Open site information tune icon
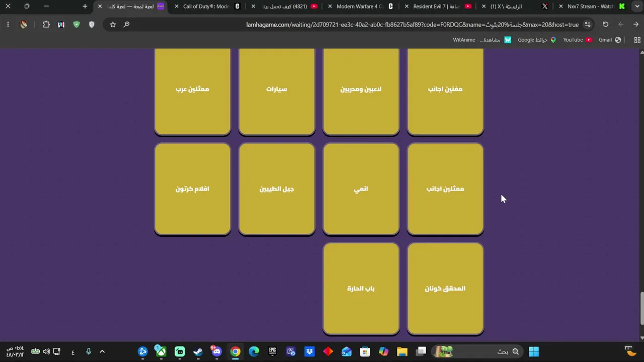 pyautogui.click(x=588, y=25)
